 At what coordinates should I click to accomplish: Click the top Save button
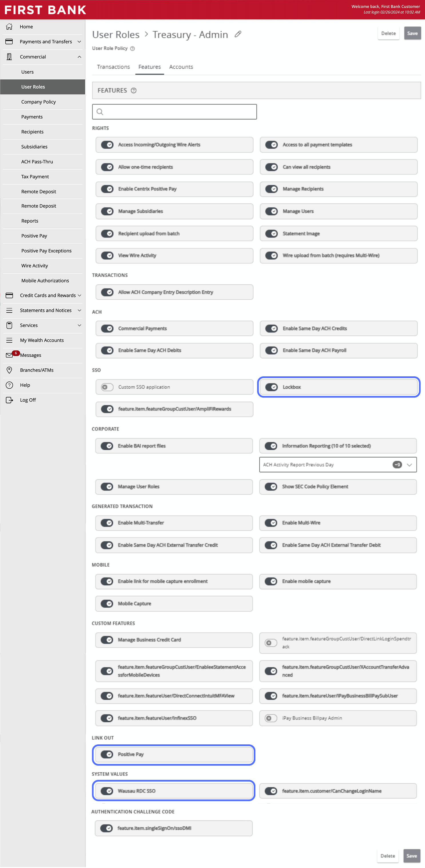pyautogui.click(x=412, y=33)
